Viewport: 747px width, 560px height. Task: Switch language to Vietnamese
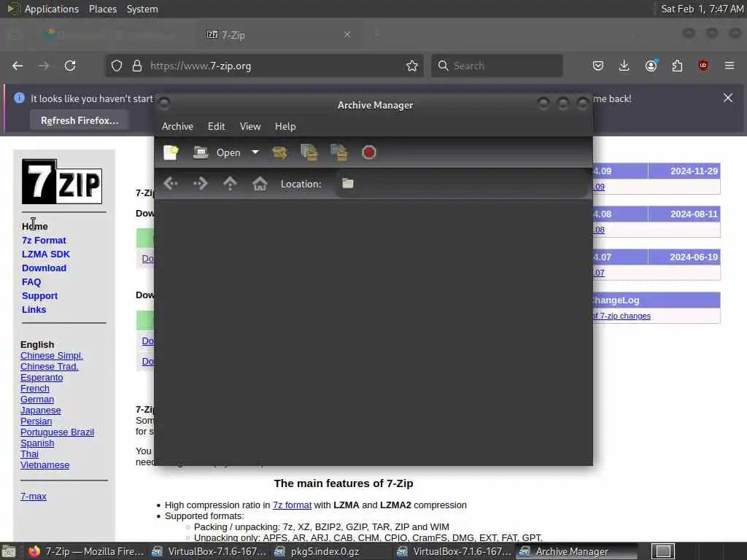tap(44, 465)
